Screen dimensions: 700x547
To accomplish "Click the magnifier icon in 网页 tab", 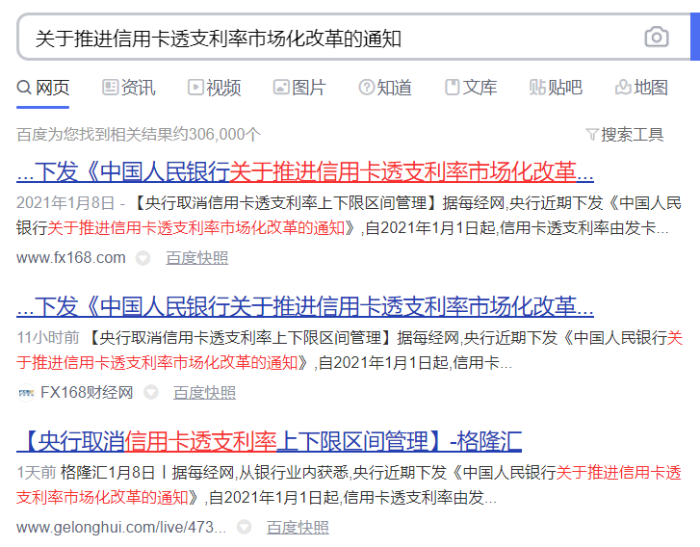I will tap(24, 87).
